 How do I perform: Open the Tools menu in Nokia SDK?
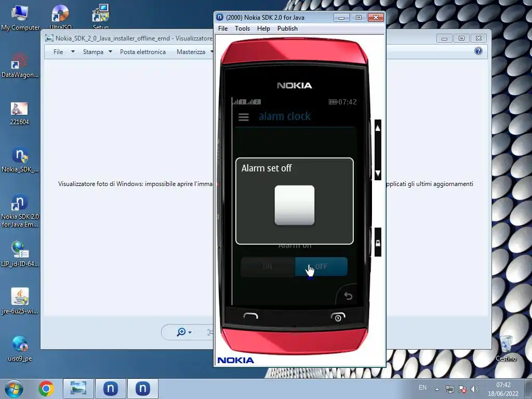tap(242, 29)
